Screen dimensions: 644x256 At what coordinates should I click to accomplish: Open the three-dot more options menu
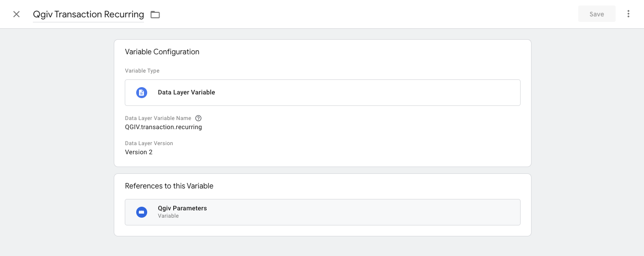click(x=628, y=14)
